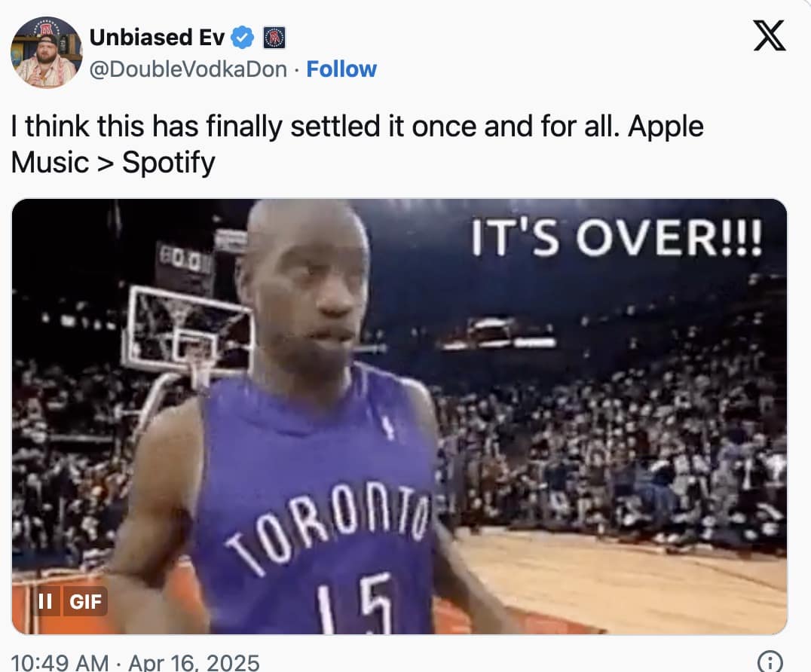Open the affiliate badge beside the verified checkmark
This screenshot has height=672, width=811.
coord(274,38)
